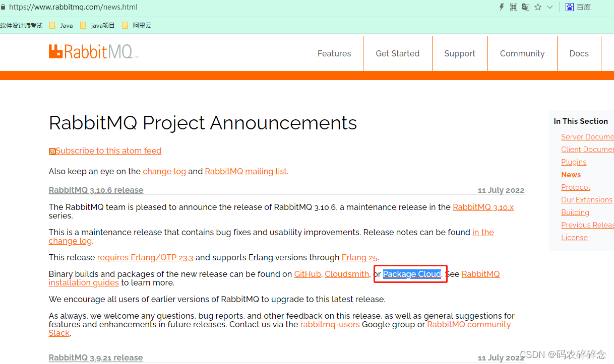This screenshot has width=614, height=364.
Task: Open Previous Releases in the sidebar
Action: (587, 225)
